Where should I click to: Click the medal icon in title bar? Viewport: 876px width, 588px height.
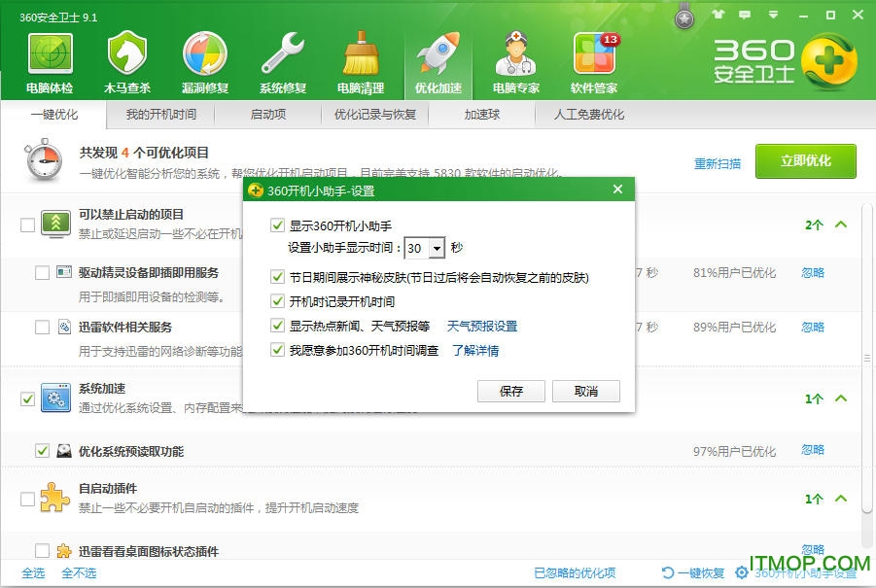point(684,17)
